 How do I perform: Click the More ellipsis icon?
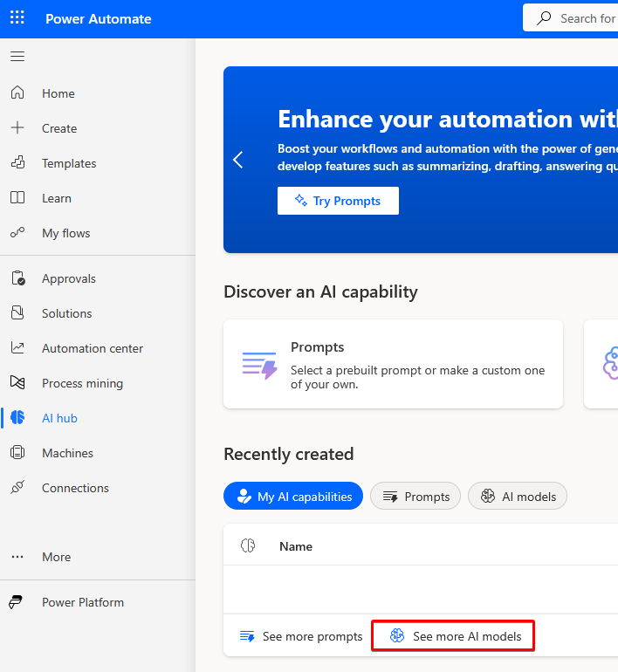[x=17, y=557]
